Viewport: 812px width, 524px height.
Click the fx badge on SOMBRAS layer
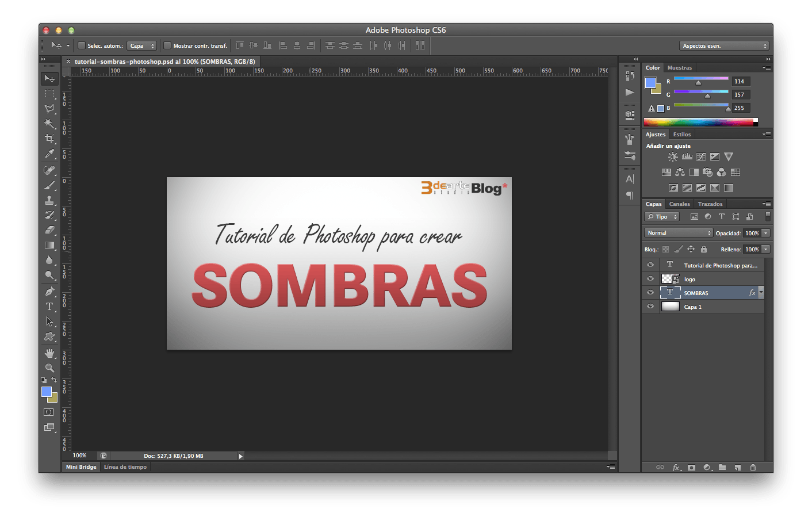[752, 293]
